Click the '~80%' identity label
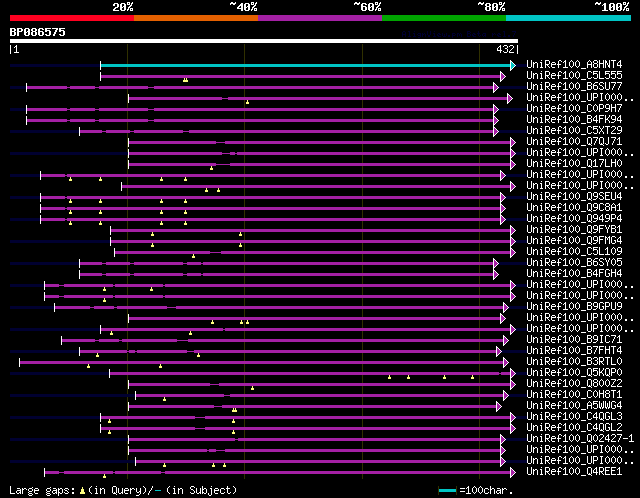640x498 pixels. 491,7
